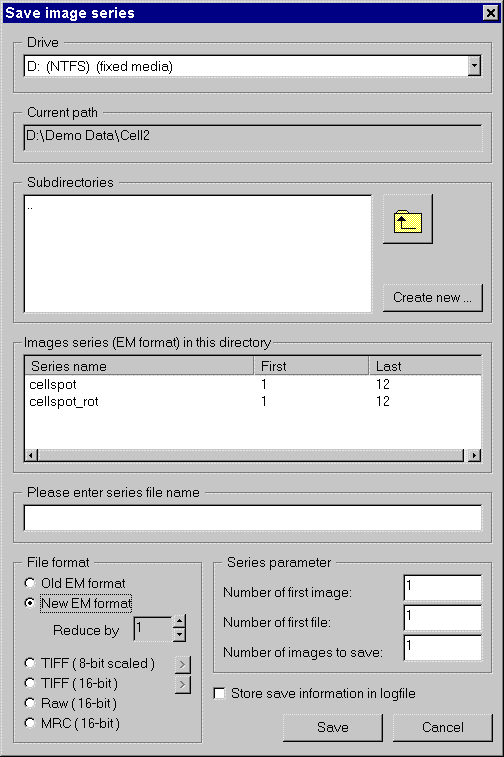Click the Last column header
Image resolution: width=504 pixels, height=757 pixels.
(x=425, y=366)
